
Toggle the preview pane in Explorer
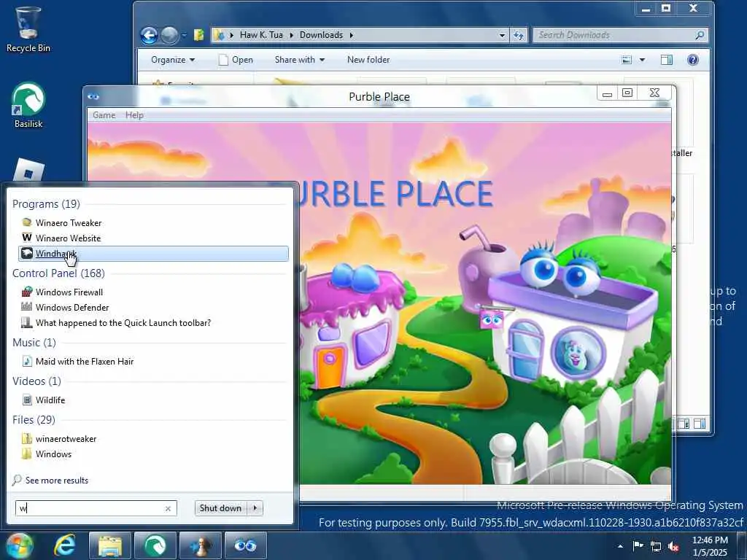click(x=667, y=60)
